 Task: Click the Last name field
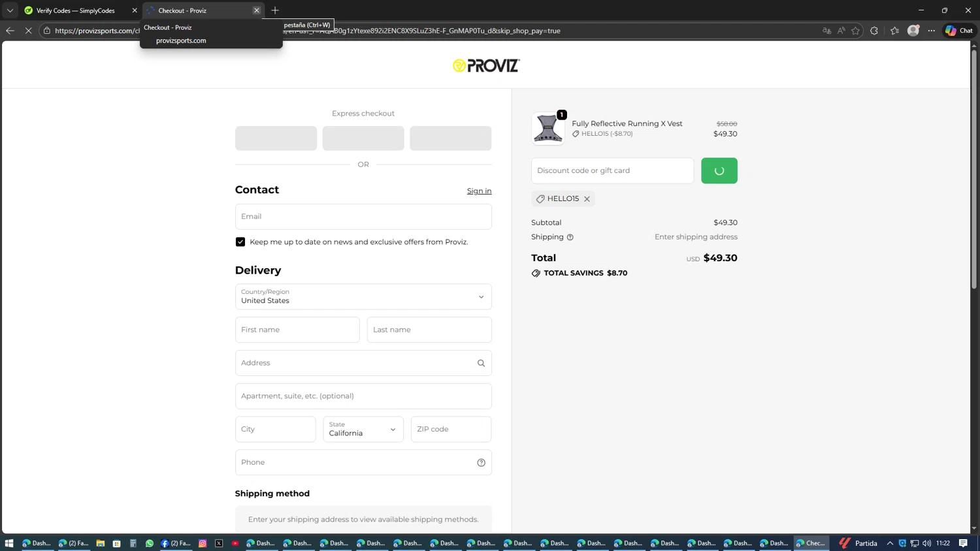(x=429, y=330)
